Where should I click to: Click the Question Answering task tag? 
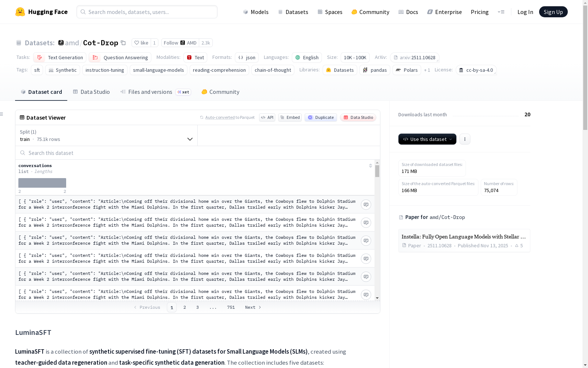[120, 57]
